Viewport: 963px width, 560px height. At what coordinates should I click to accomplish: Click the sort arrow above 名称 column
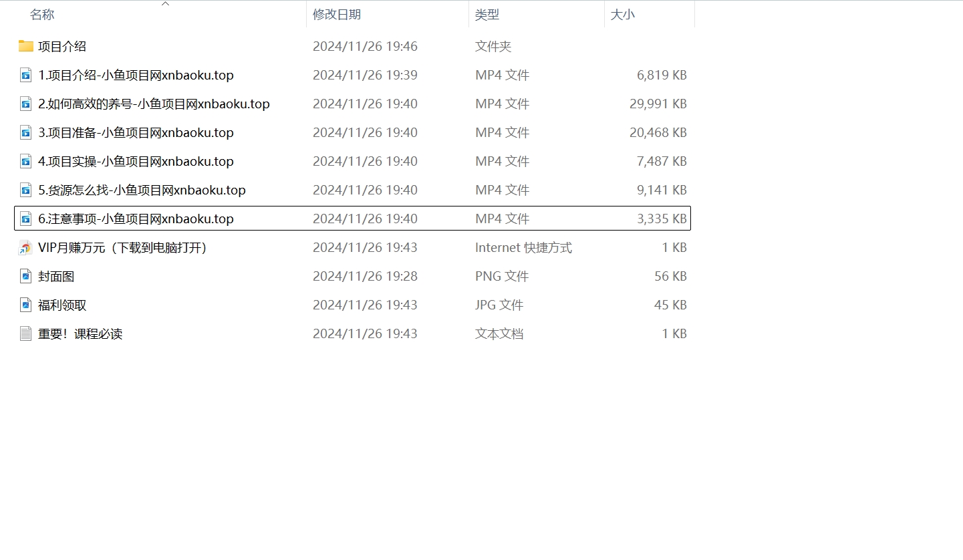point(165,5)
